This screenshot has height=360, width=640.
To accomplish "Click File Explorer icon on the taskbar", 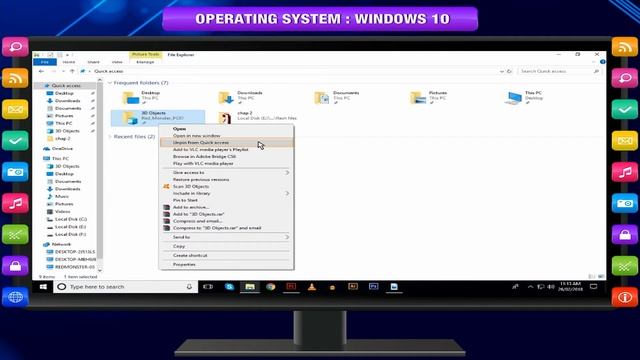I will coord(250,287).
